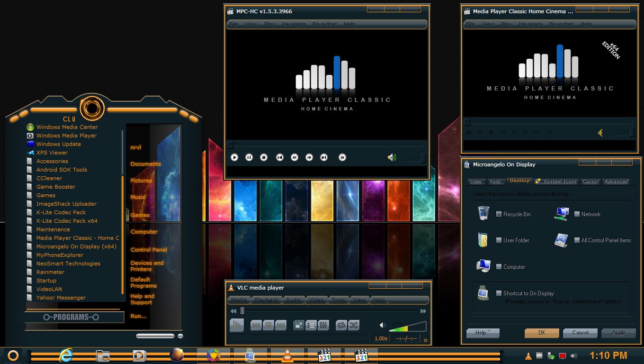Click Stop icon in MPC-HC v1.5.3.3966 window

click(x=264, y=157)
